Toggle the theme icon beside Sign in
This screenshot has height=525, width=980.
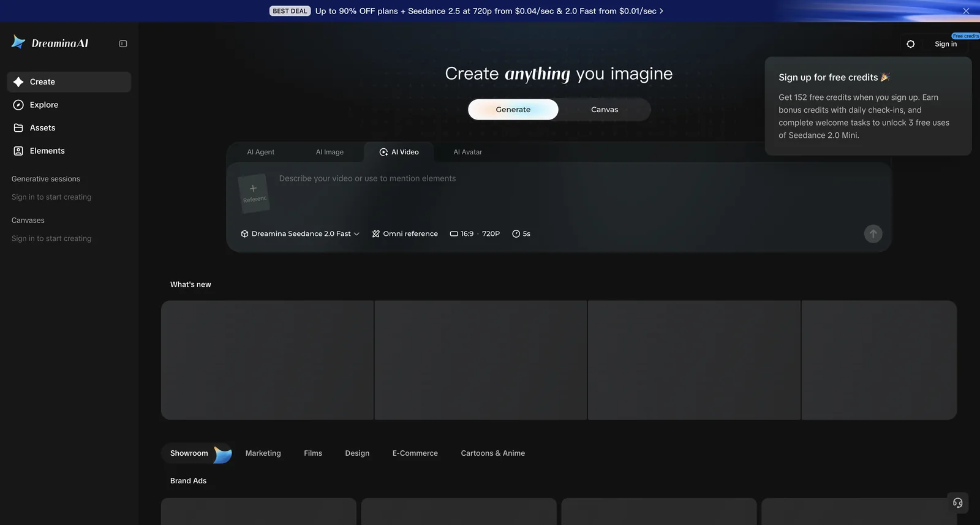pyautogui.click(x=911, y=44)
